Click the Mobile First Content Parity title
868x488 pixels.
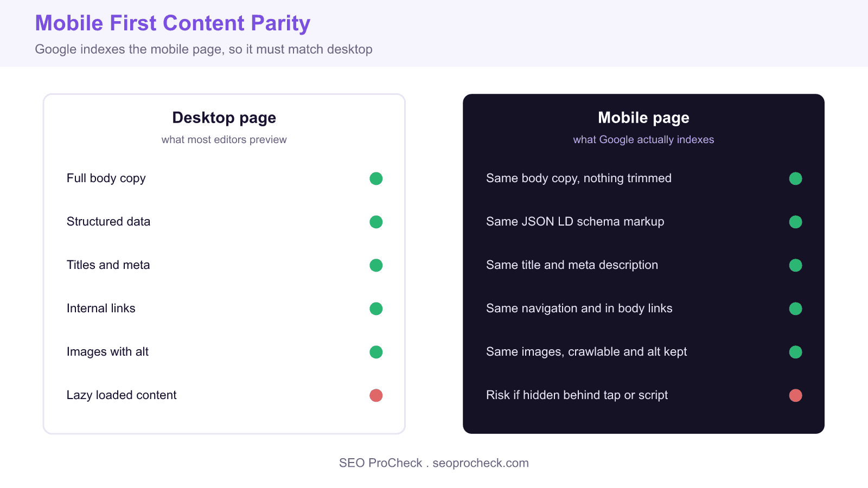[x=173, y=23]
